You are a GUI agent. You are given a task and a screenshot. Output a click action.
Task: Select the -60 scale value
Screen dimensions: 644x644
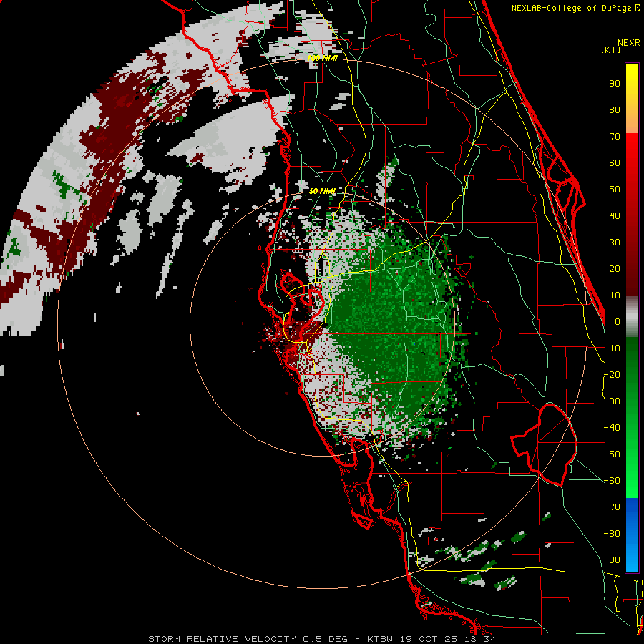(612, 481)
